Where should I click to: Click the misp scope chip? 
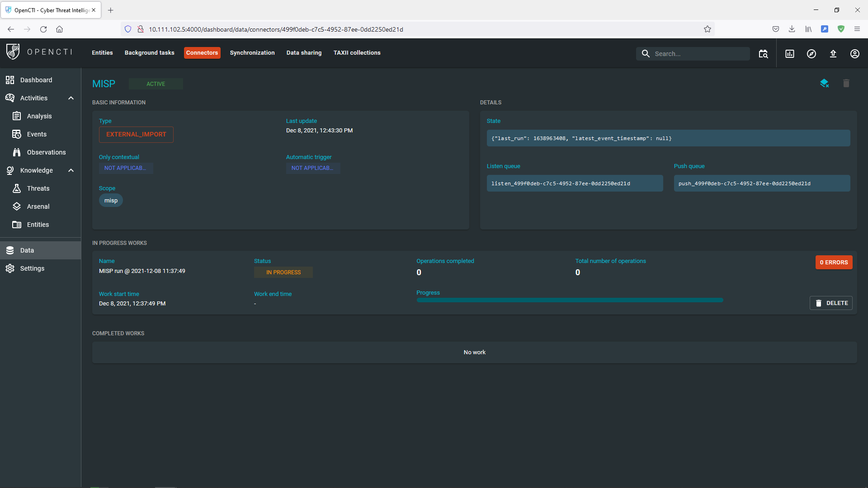(111, 201)
